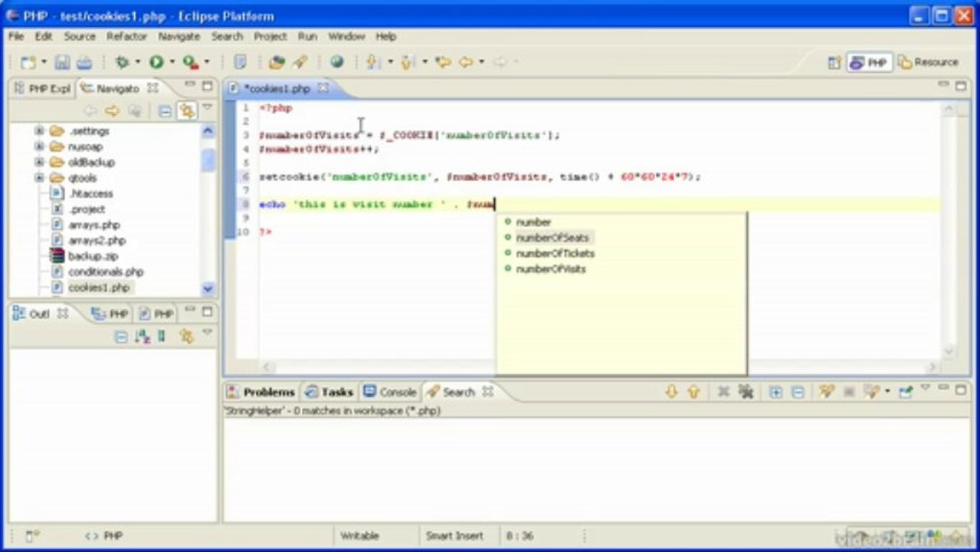Open the web browser globe icon
Image resolution: width=980 pixels, height=552 pixels.
point(336,62)
